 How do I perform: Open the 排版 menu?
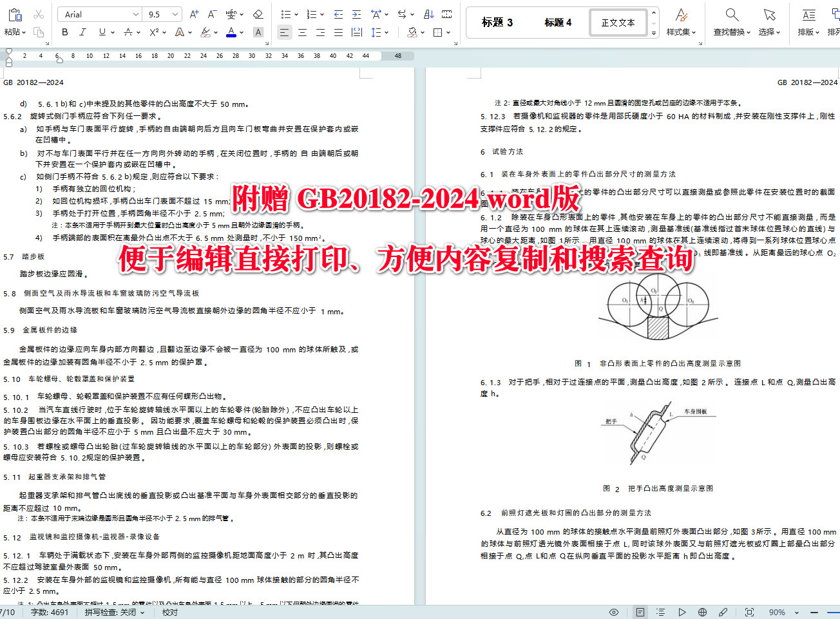pos(808,32)
